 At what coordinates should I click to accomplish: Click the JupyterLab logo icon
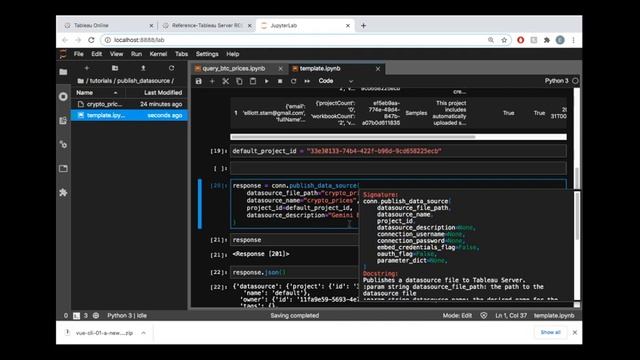click(63, 54)
